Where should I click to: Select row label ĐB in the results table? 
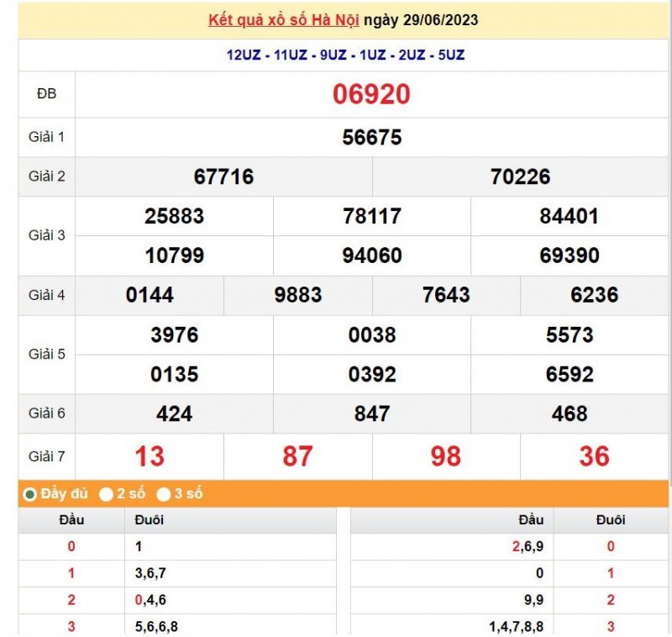[47, 94]
